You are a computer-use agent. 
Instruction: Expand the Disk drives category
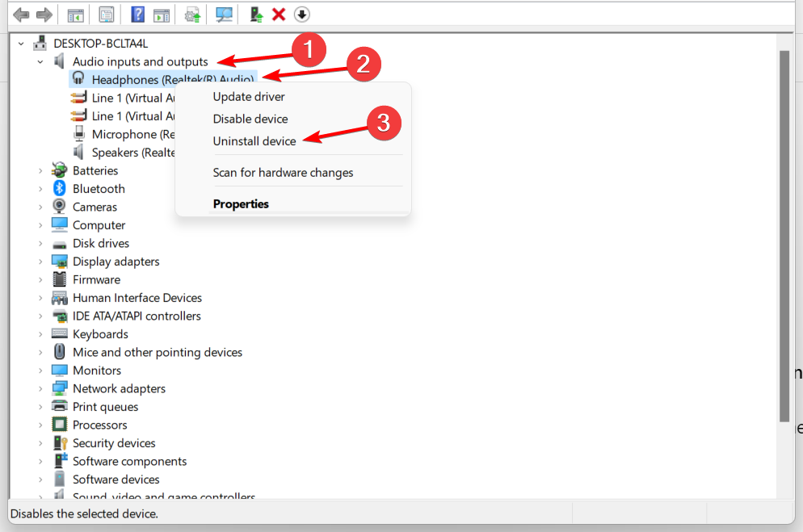coord(40,244)
